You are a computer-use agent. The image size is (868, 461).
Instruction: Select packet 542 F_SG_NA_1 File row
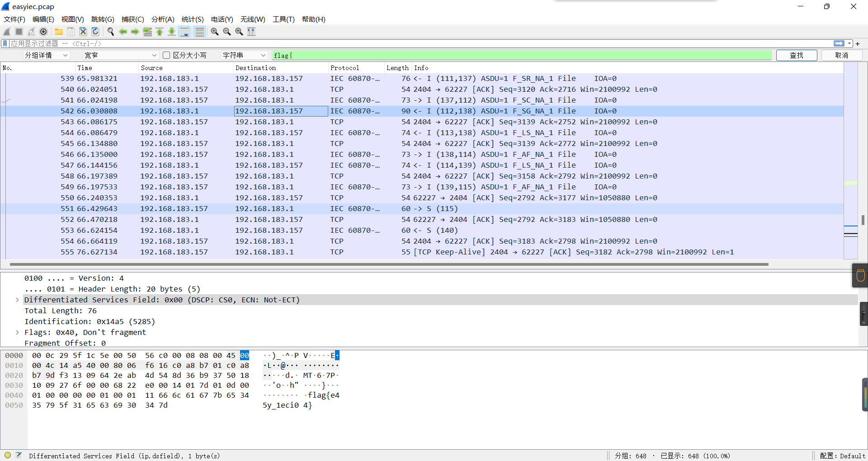tap(422, 111)
